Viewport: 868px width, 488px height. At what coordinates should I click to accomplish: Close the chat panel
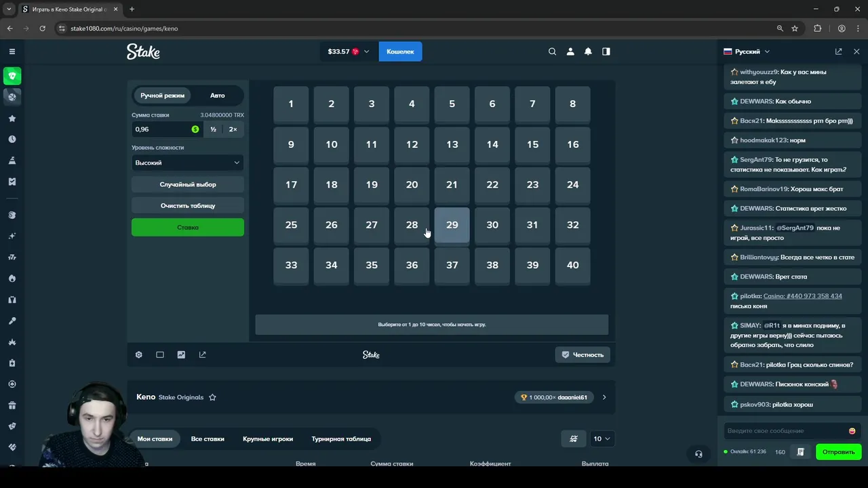click(856, 52)
